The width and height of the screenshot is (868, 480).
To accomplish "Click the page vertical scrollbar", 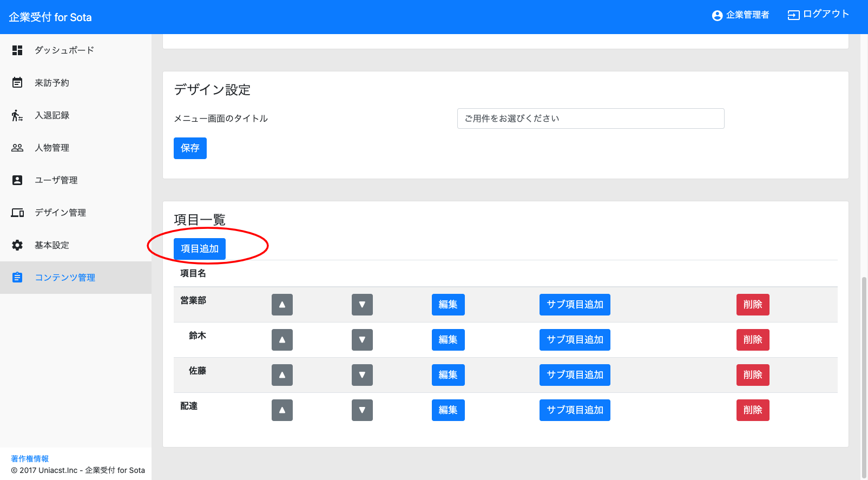I will 864,377.
